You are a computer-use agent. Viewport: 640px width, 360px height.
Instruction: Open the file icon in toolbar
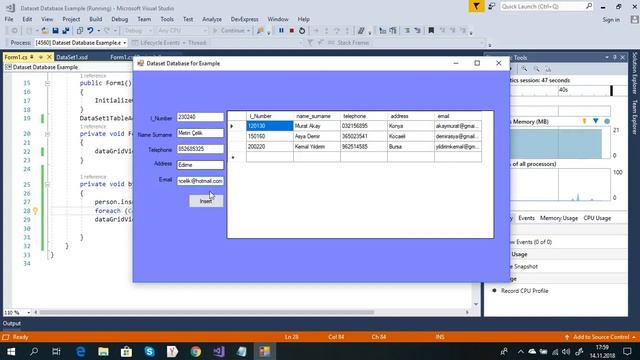44,31
